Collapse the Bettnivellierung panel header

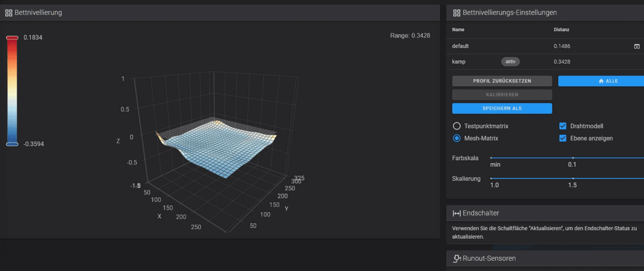pos(220,13)
